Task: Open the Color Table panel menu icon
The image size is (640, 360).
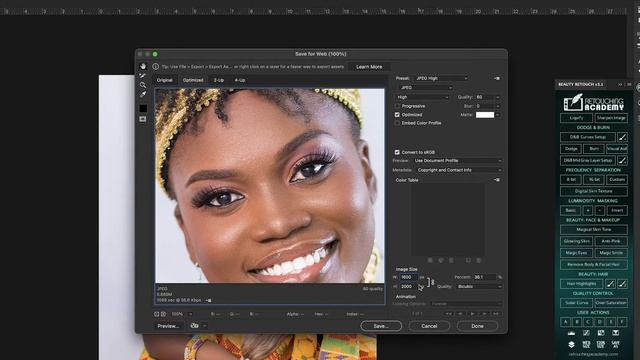Action: coord(497,180)
